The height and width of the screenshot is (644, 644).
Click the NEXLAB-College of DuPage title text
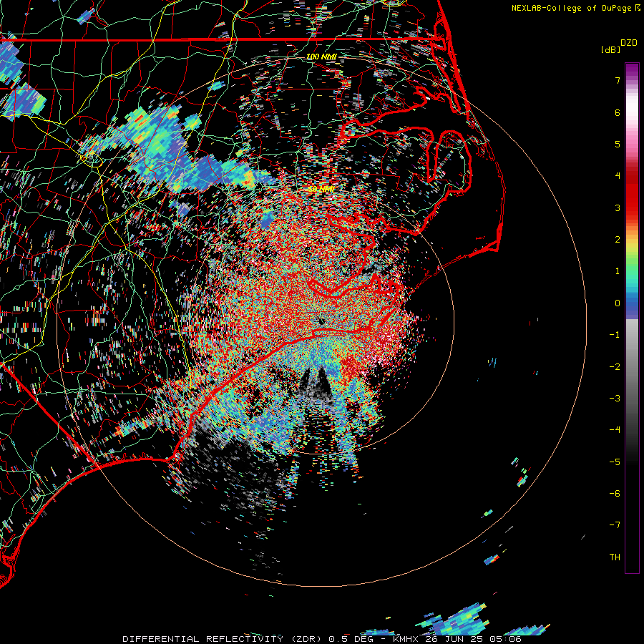pos(572,8)
